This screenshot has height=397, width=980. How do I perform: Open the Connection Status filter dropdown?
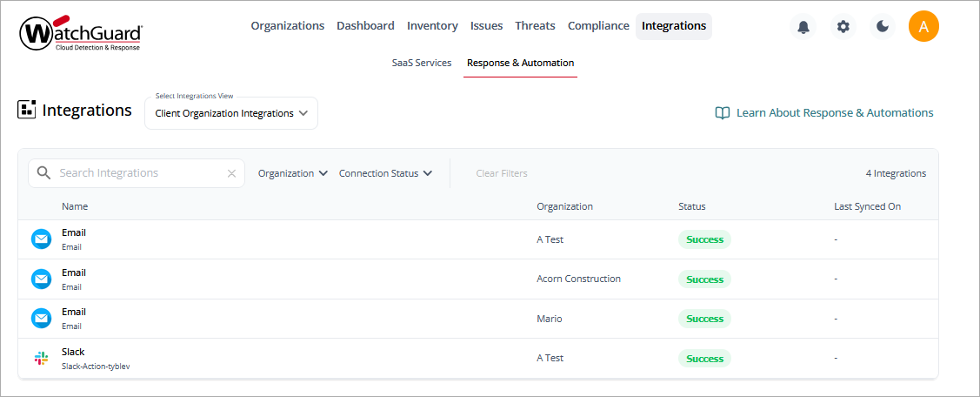(x=385, y=173)
